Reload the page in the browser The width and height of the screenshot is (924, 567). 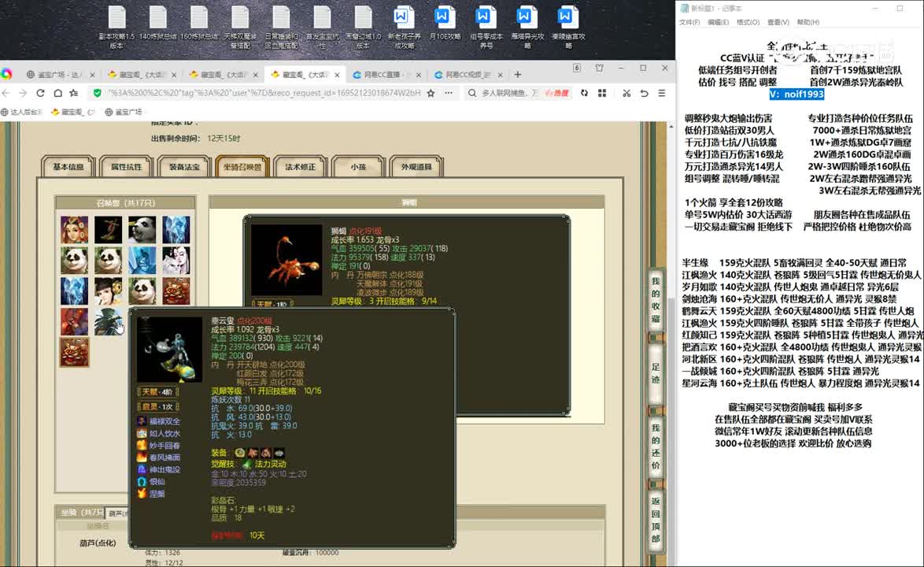click(x=40, y=93)
